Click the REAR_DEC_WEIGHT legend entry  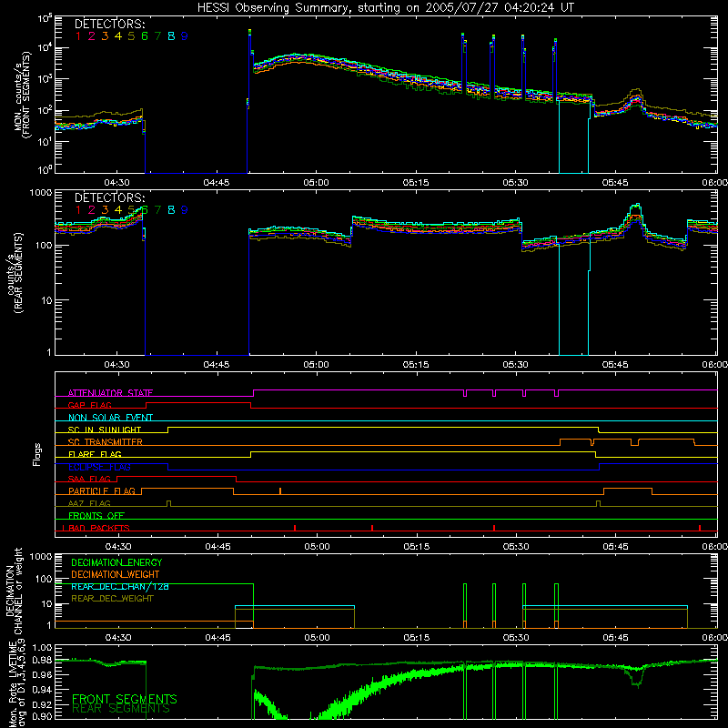pyautogui.click(x=112, y=599)
